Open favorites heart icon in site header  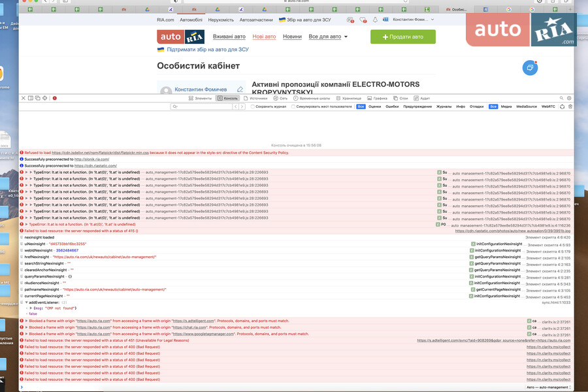tap(363, 20)
